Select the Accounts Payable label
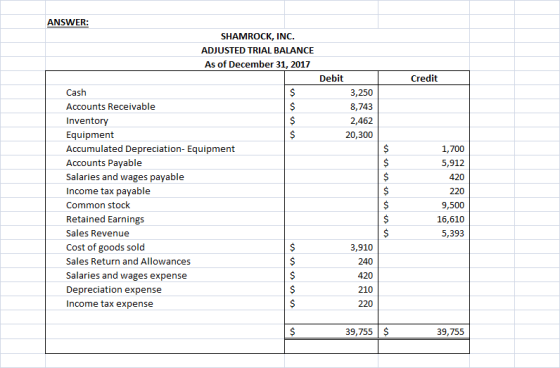Screen dimensions: 560x368 point(104,163)
